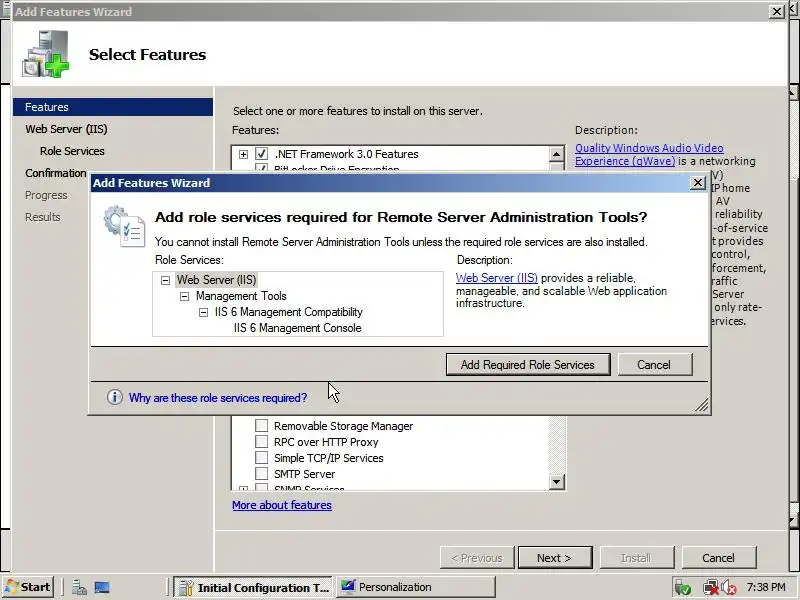
Task: Click the muted volume tray icon
Action: point(729,588)
